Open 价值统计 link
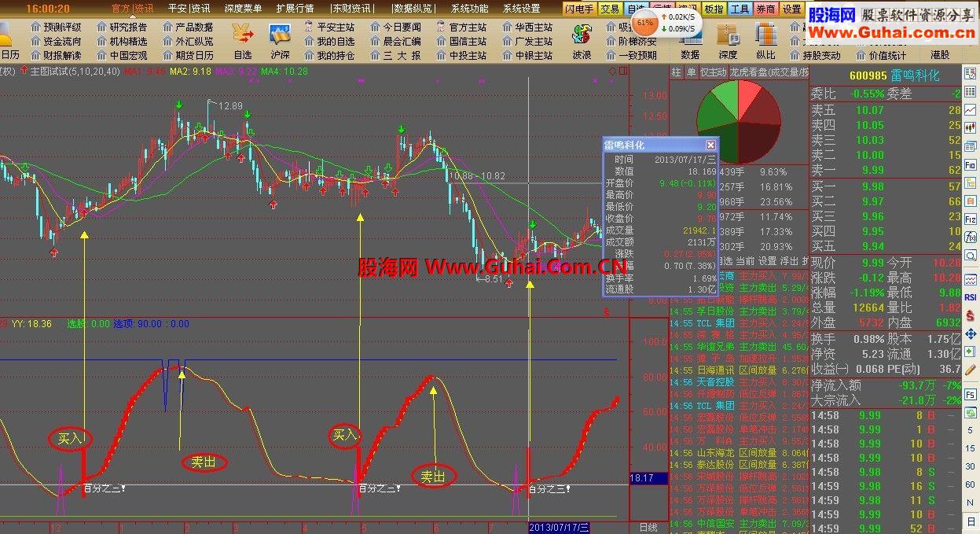 (x=881, y=55)
